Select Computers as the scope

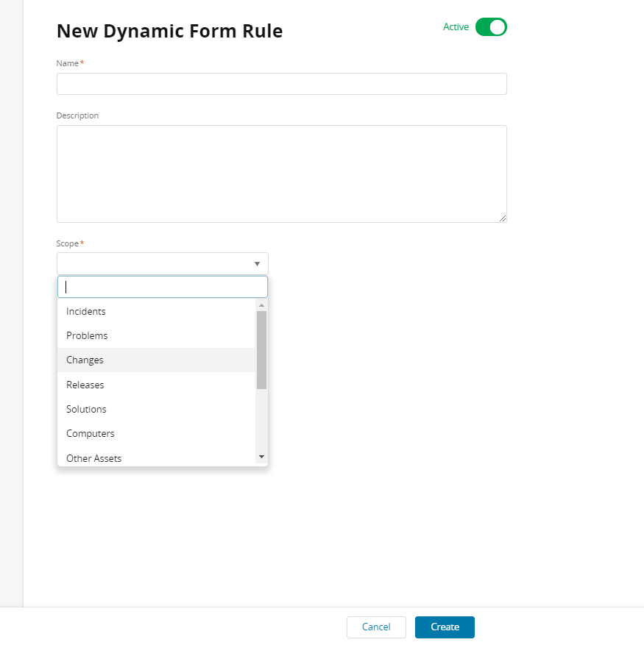[90, 433]
